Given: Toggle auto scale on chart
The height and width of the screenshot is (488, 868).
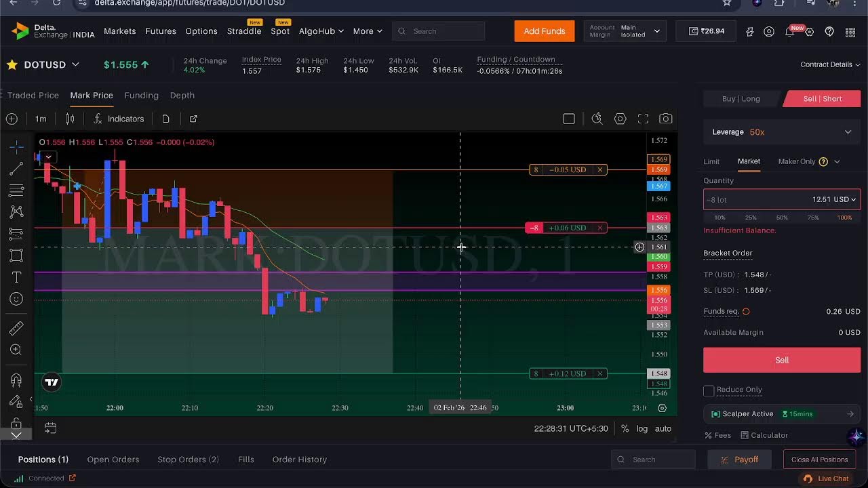Looking at the screenshot, I should click(x=663, y=428).
